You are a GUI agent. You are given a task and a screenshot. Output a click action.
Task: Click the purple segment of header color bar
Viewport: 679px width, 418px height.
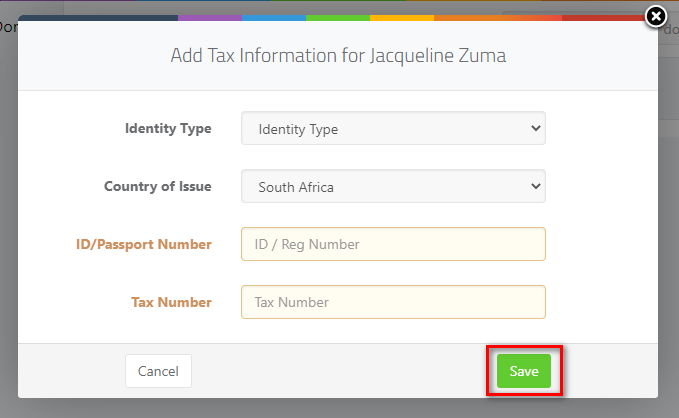tap(210, 18)
